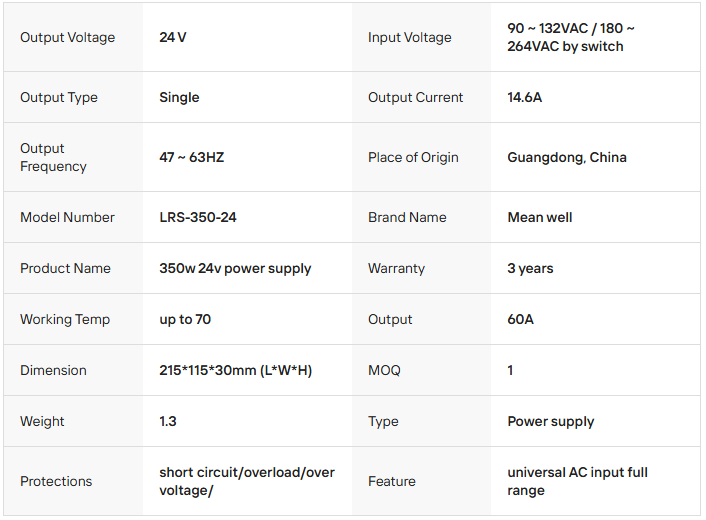Select the "47 ~ 63HZ" frequency value

[191, 158]
